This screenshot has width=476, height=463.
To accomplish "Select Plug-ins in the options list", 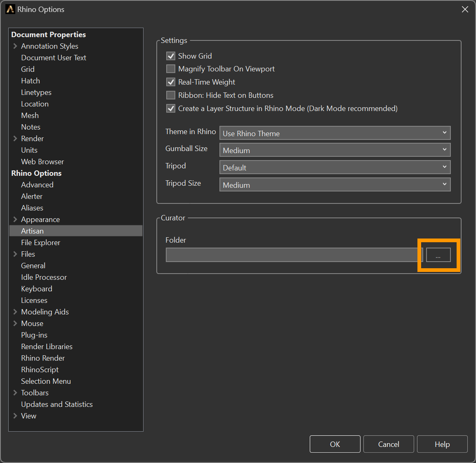I will [x=34, y=335].
